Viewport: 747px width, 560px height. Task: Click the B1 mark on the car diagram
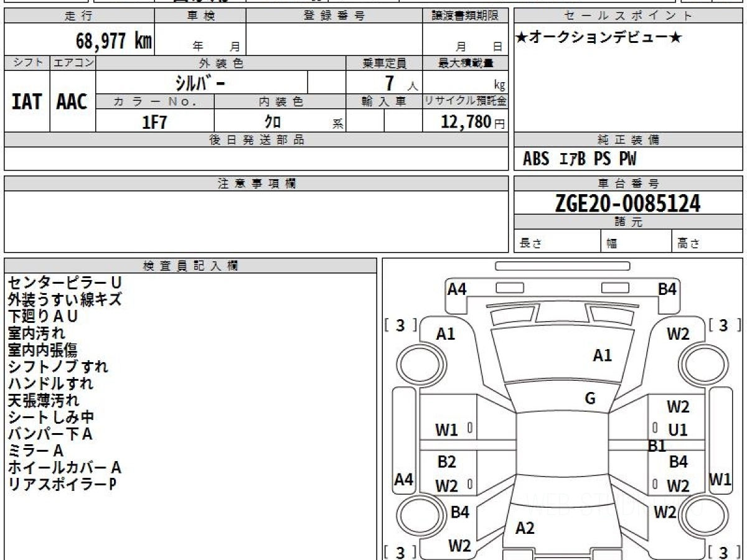(657, 446)
